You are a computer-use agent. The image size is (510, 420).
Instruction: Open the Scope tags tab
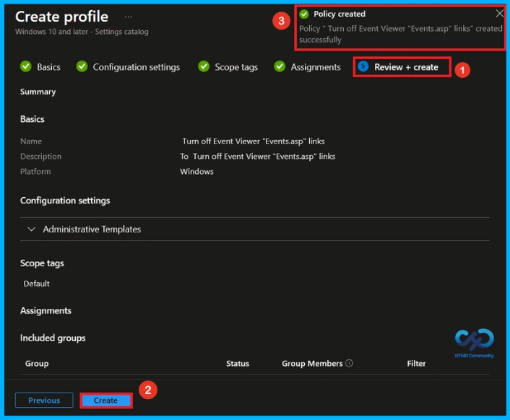pyautogui.click(x=236, y=67)
